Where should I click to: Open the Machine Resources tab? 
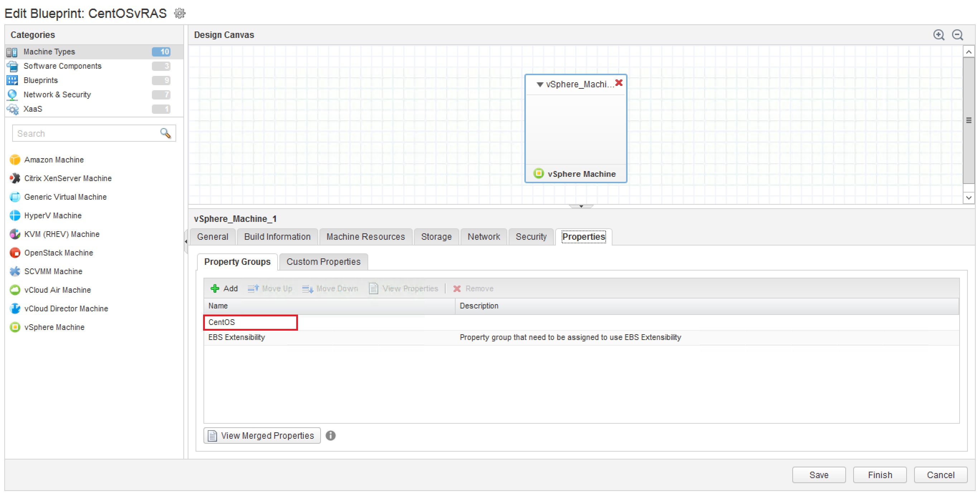coord(366,237)
